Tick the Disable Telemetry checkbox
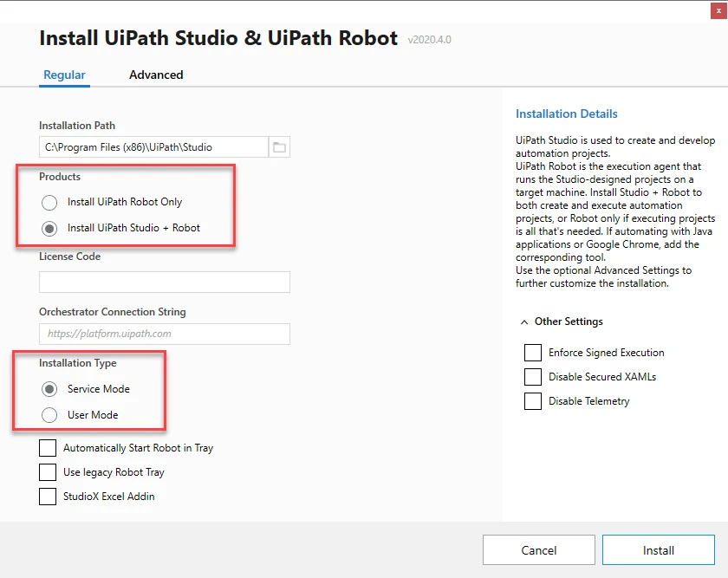 tap(532, 400)
